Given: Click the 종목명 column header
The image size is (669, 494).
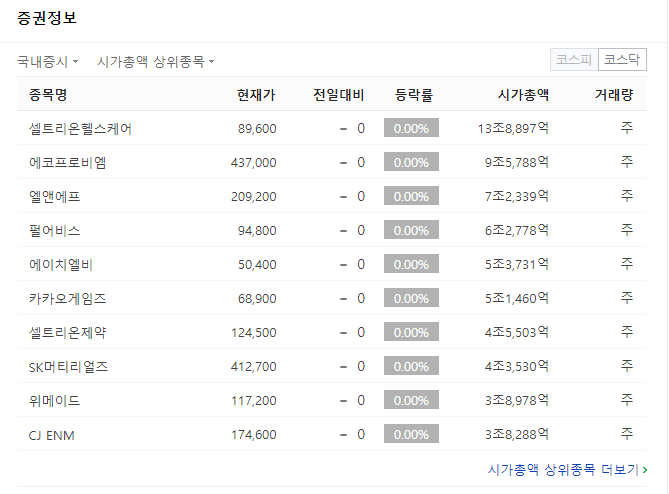Looking at the screenshot, I should [48, 94].
